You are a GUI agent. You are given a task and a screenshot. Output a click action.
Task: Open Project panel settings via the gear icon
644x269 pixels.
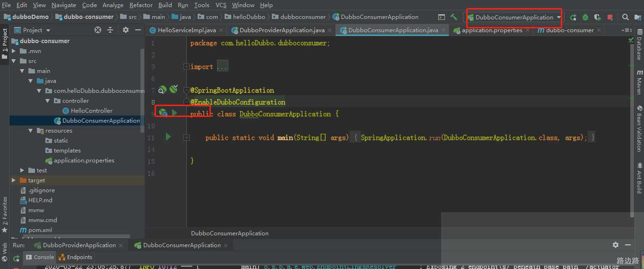126,30
